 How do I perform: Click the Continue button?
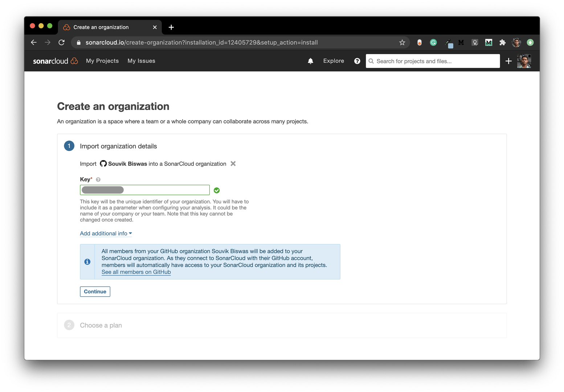(x=95, y=291)
